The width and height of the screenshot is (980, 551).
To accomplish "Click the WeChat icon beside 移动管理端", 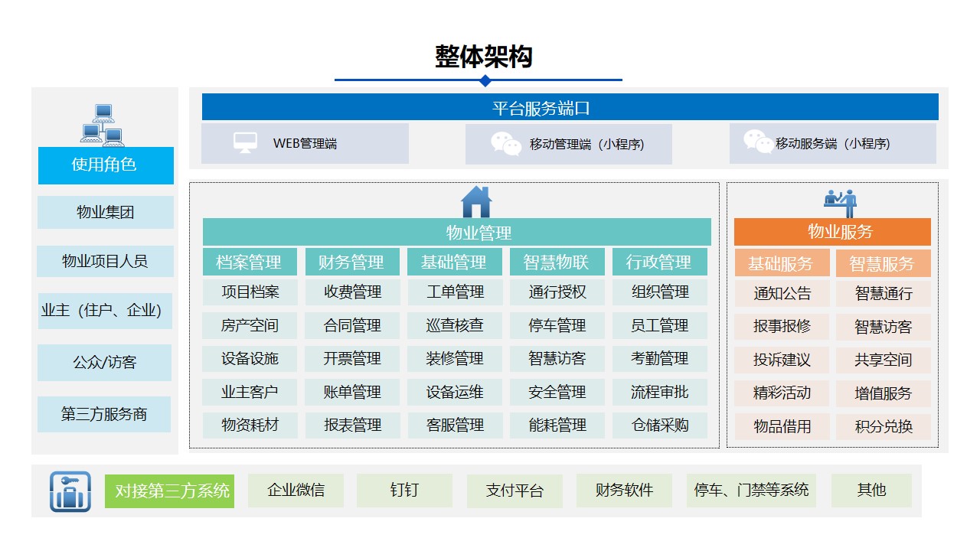I will pos(506,143).
